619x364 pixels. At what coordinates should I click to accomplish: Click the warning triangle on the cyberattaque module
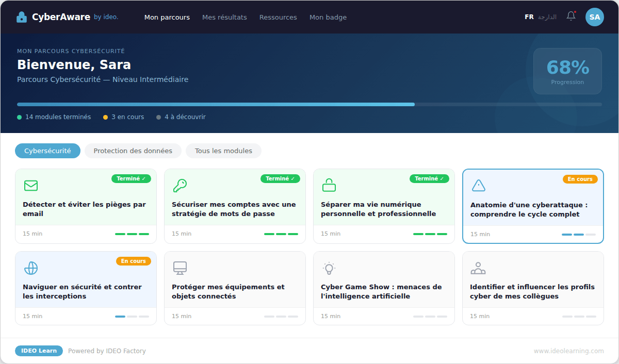478,186
